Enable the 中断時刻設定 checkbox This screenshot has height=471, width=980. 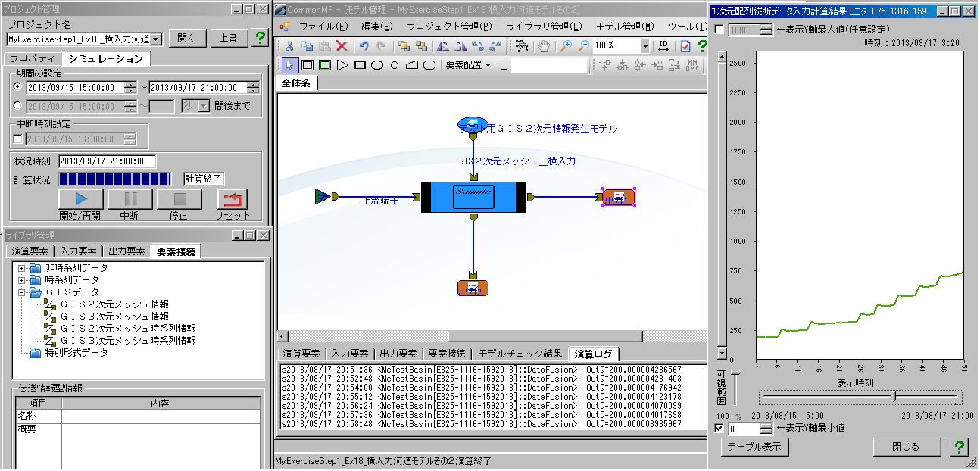click(18, 139)
